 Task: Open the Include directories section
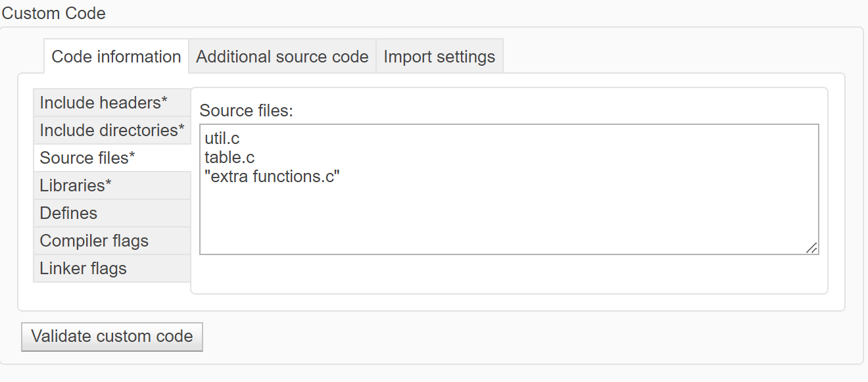(112, 130)
